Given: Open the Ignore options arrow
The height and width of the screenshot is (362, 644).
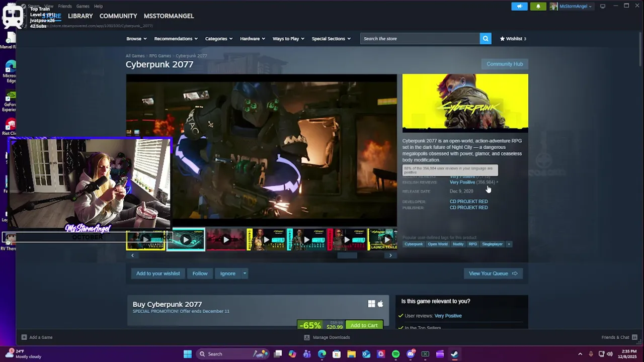Looking at the screenshot, I should click(x=245, y=274).
